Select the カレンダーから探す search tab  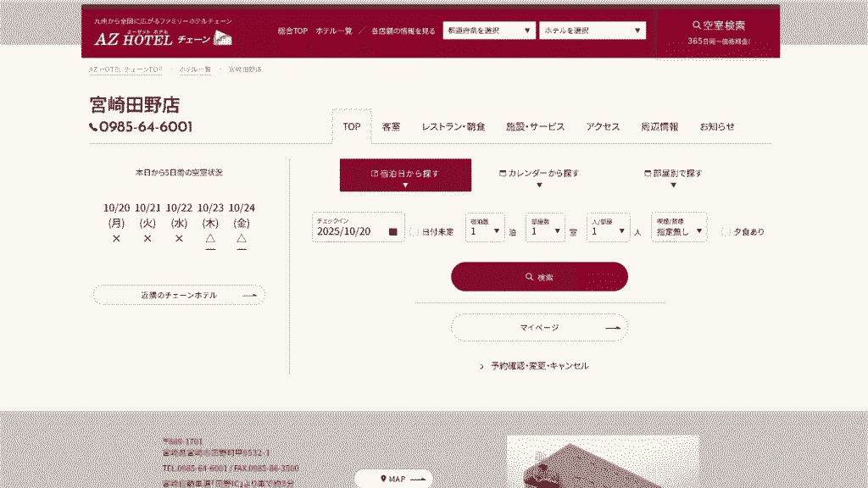[x=539, y=175]
